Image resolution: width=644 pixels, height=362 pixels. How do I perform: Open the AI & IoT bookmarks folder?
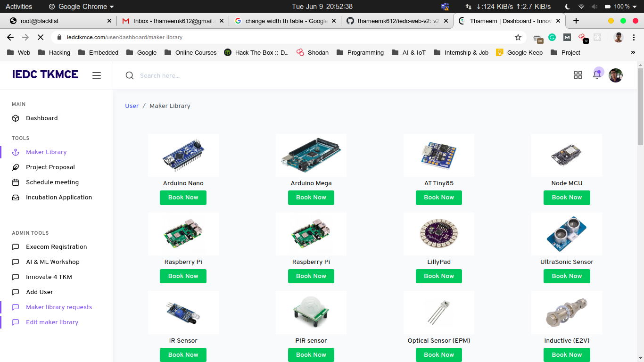(x=409, y=52)
